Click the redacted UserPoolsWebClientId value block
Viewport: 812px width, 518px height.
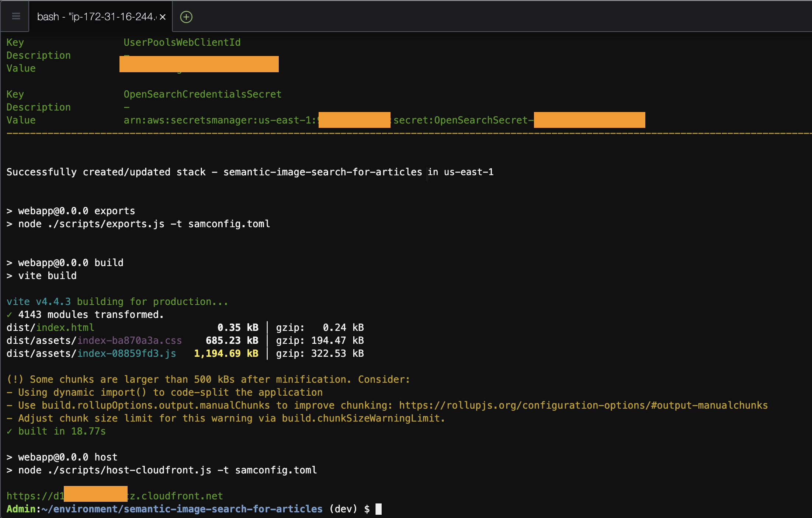point(199,64)
